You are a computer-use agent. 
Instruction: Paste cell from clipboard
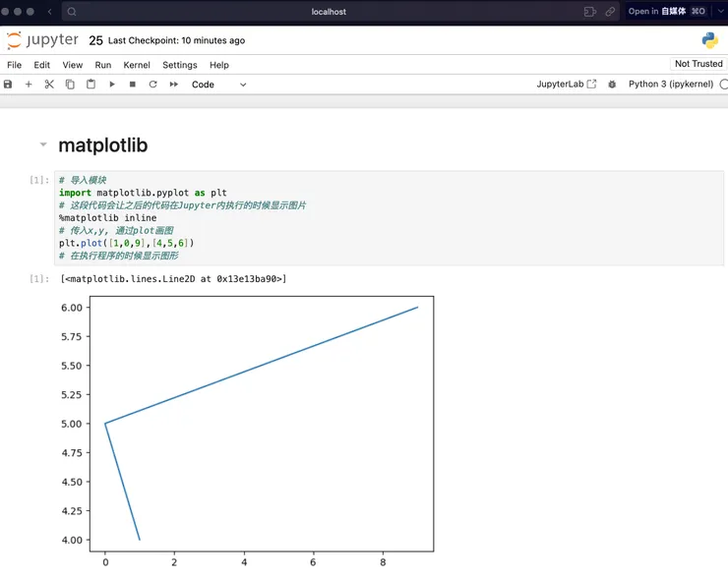[91, 85]
